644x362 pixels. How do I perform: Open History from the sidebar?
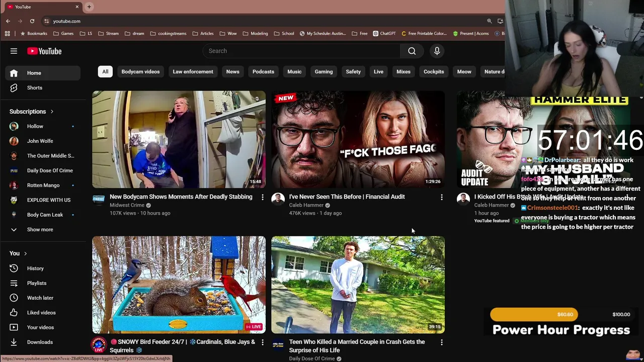tap(43, 268)
